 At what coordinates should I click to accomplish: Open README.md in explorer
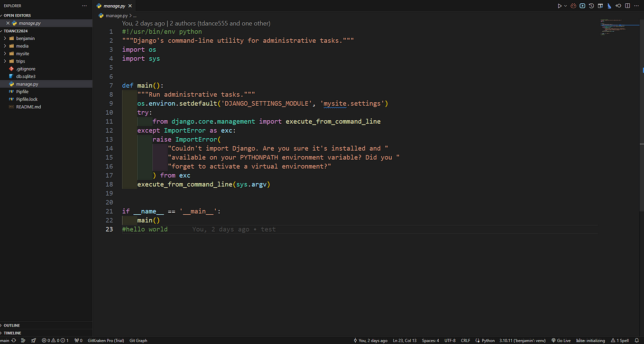point(28,107)
